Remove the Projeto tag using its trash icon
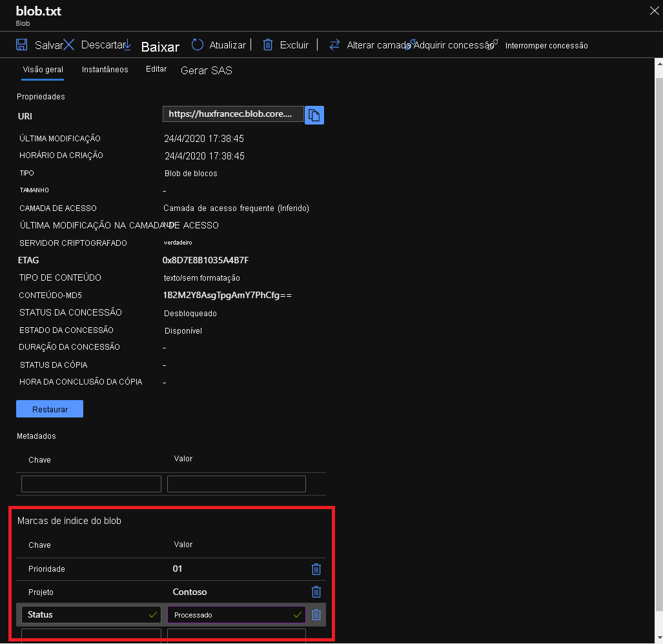Viewport: 663px width, 644px height. coord(316,592)
